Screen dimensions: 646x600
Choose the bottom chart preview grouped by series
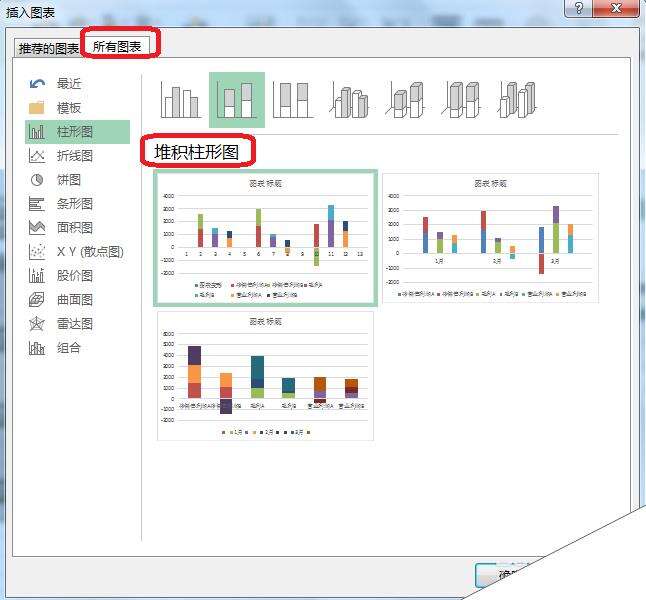click(x=265, y=376)
